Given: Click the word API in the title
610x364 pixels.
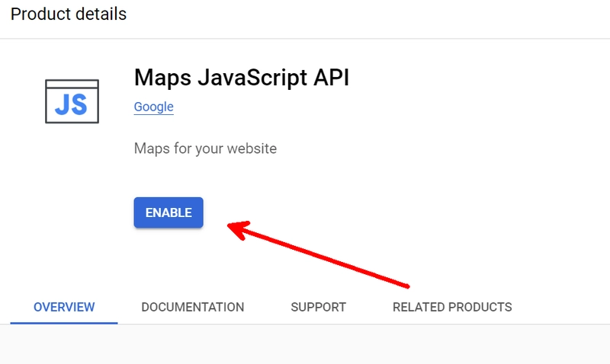Looking at the screenshot, I should pos(332,78).
